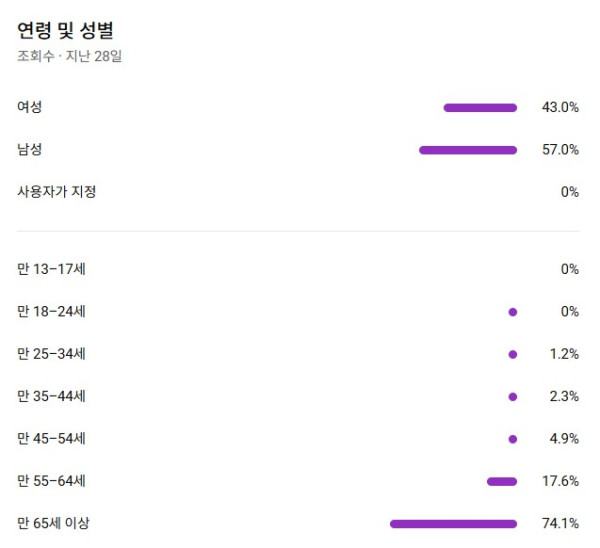Select the 남성 row label
The height and width of the screenshot is (548, 600).
pos(30,150)
